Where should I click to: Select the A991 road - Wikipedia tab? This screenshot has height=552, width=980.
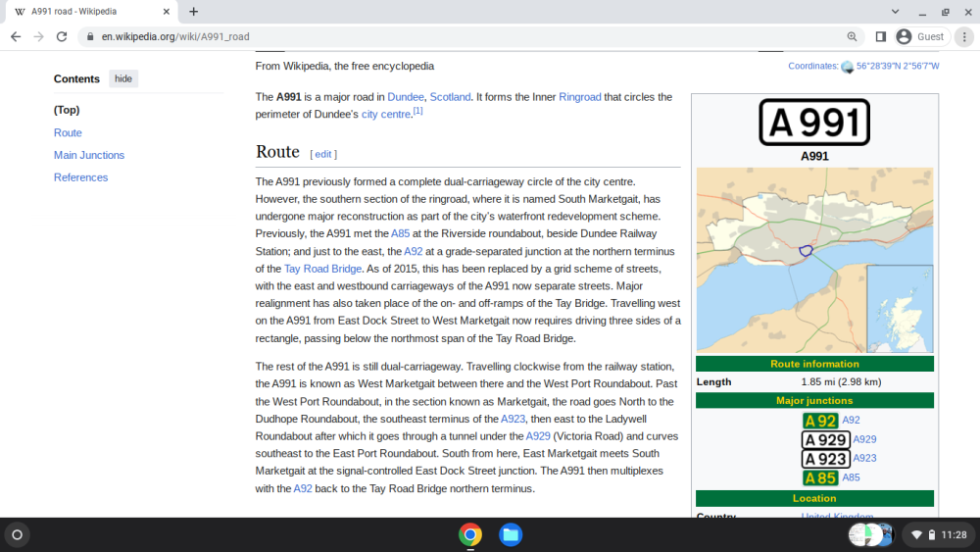92,11
